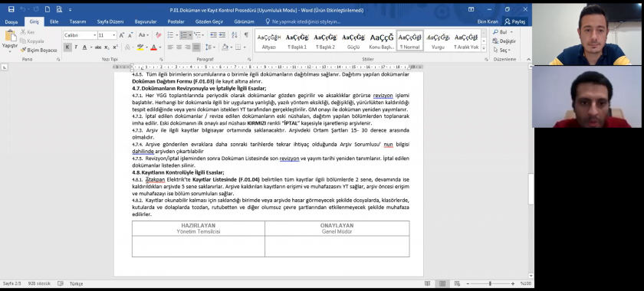Screen dimensions: 644x291
Task: Undo the last action
Action: 23,9
